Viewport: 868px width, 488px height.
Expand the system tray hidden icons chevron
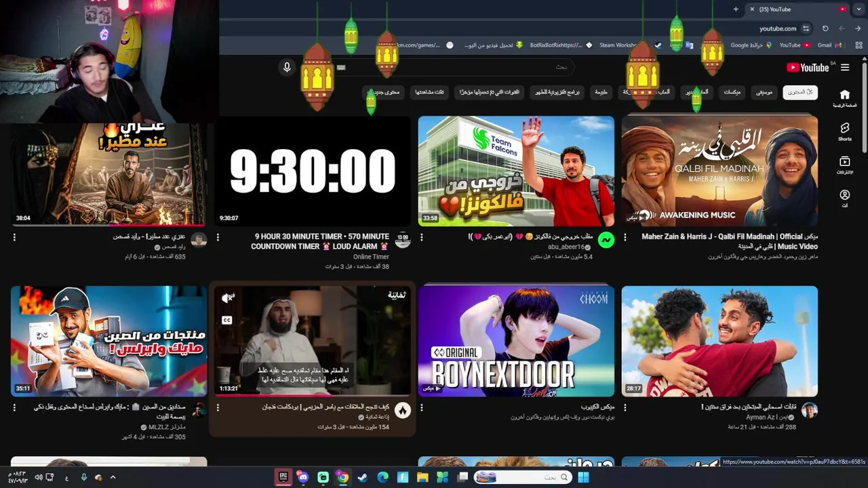pyautogui.click(x=113, y=477)
